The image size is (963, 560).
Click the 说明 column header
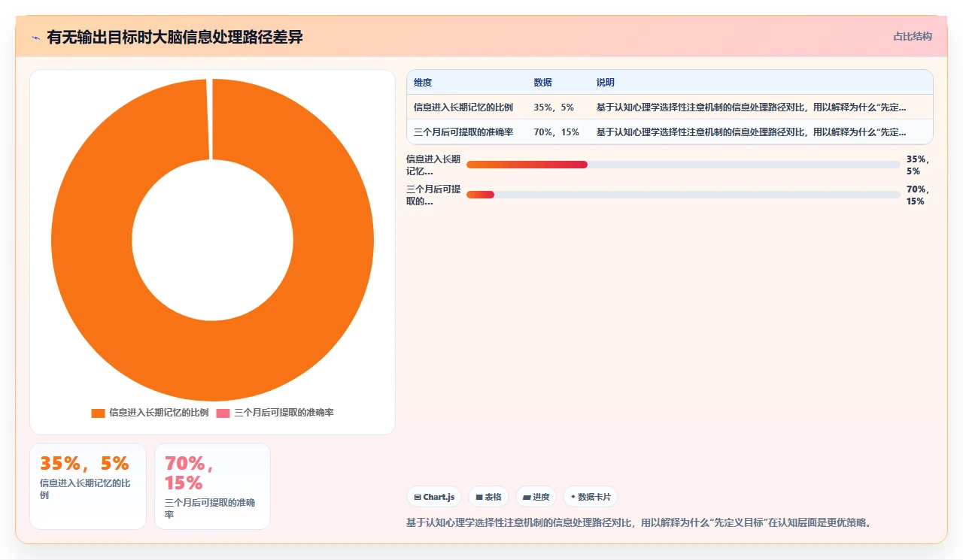(x=606, y=83)
